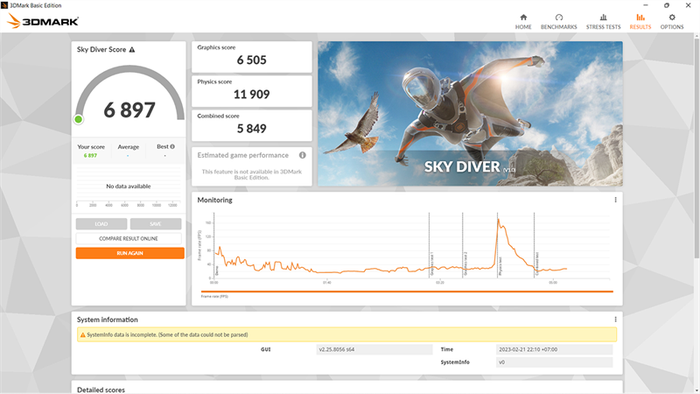Click the Frame rate (FPS) legend bar
700x394 pixels.
click(x=407, y=291)
